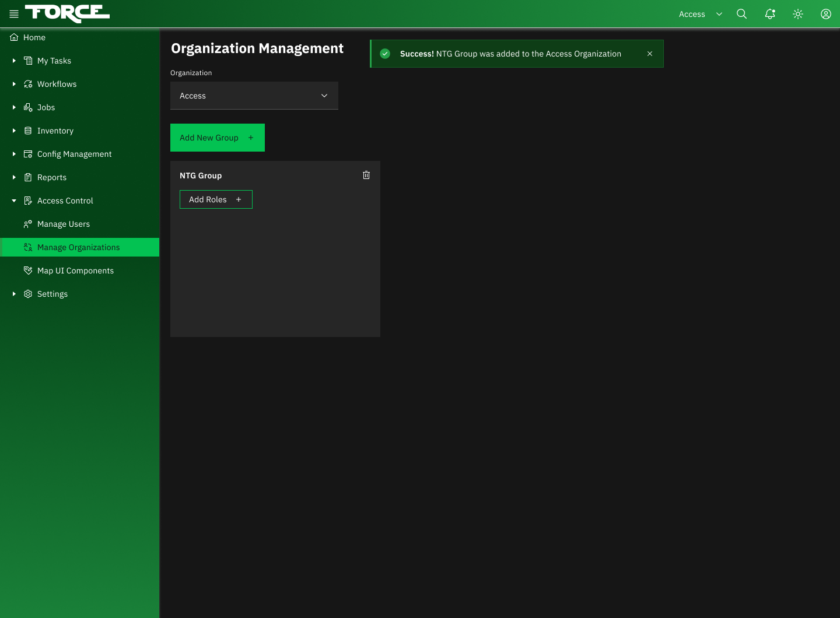The width and height of the screenshot is (840, 618).
Task: Toggle light theme with sun icon
Action: point(798,14)
